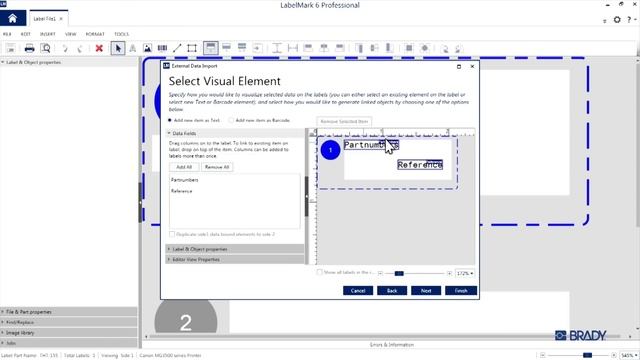Open the TOOLS menu
Image resolution: width=640 pixels, height=360 pixels.
pyautogui.click(x=122, y=34)
